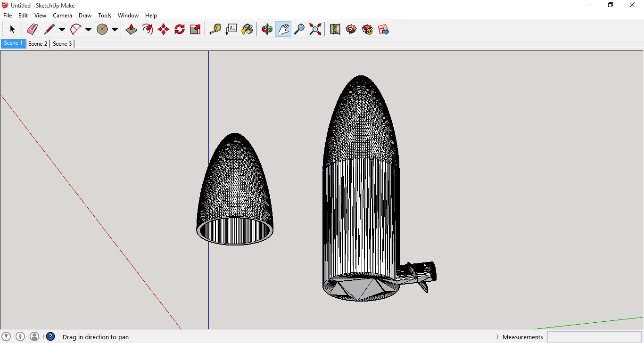Choose the Arc drawing tool
Viewport: 644px width, 343px height.
[x=76, y=29]
